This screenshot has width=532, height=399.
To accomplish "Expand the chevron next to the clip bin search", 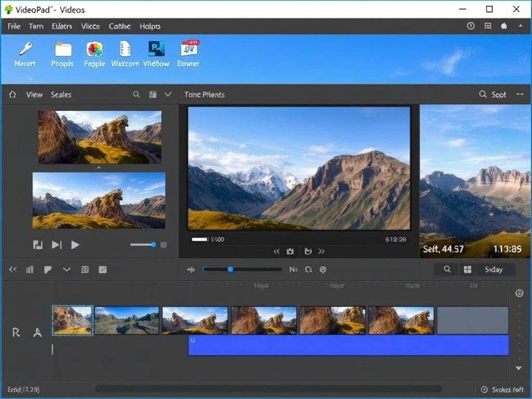I will 167,94.
